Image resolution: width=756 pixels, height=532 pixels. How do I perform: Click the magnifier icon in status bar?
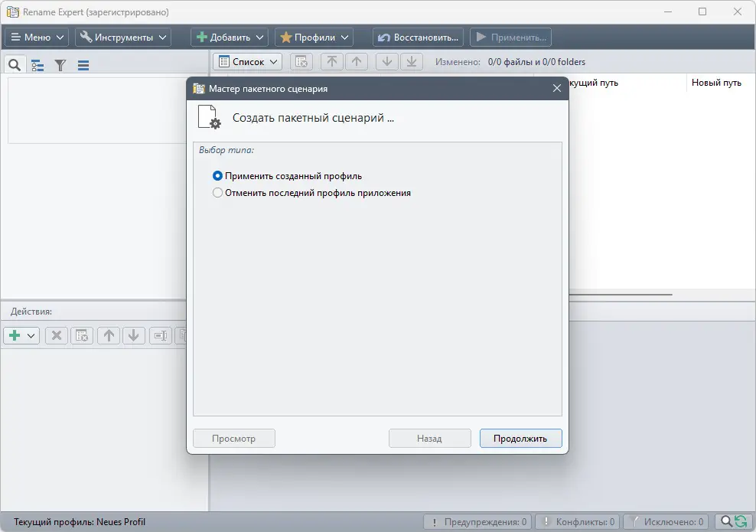pos(726,521)
